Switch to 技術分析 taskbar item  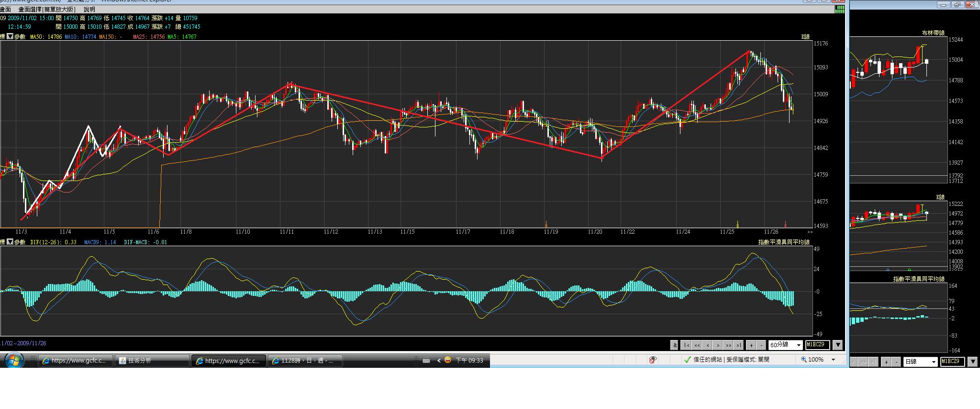click(x=152, y=361)
